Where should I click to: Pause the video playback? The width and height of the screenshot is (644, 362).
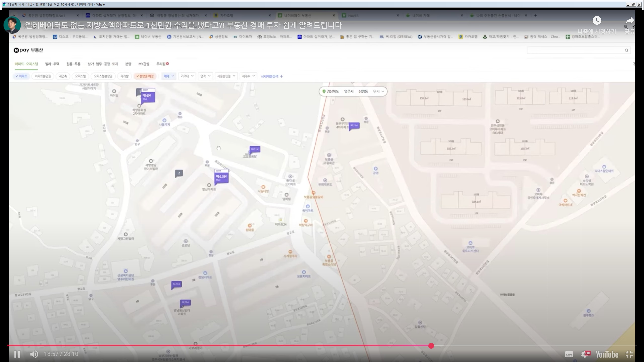[x=17, y=354]
